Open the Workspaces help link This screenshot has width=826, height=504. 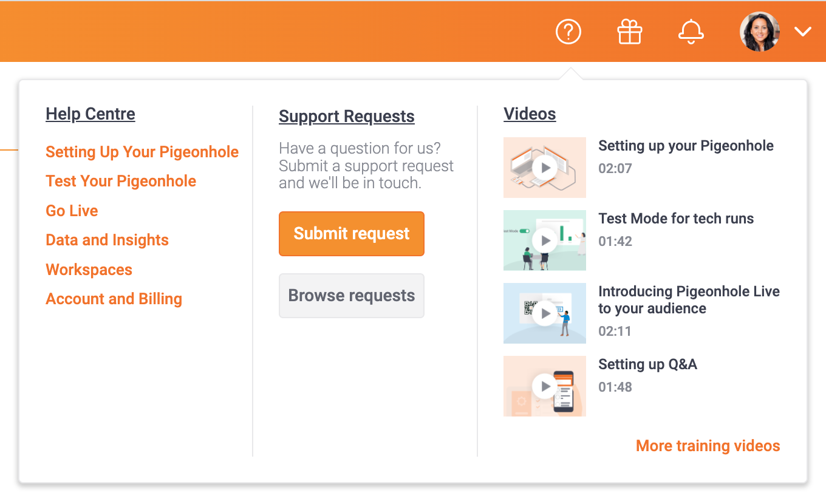(89, 270)
